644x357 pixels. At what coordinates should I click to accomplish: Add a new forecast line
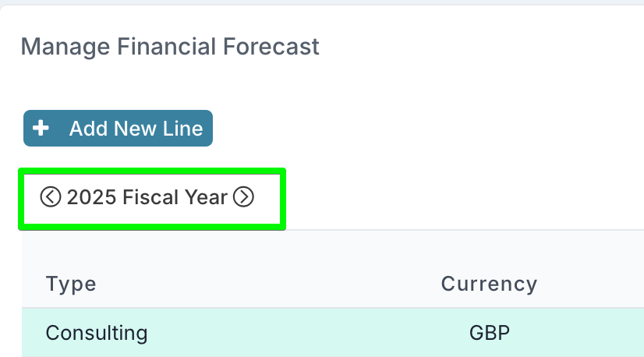[118, 128]
